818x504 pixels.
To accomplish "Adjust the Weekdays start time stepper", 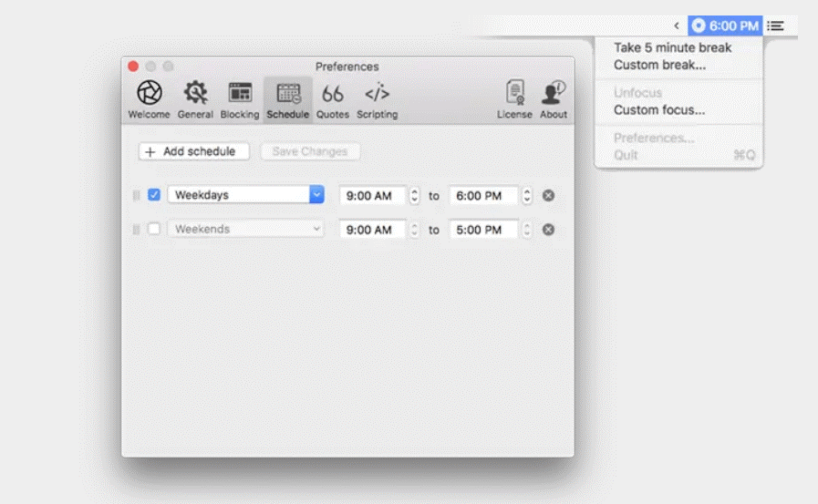I will coord(414,195).
